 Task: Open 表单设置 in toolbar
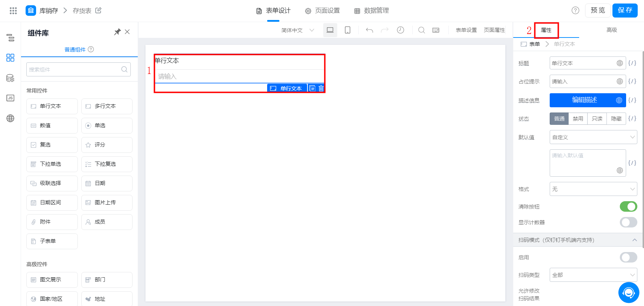[x=466, y=30]
